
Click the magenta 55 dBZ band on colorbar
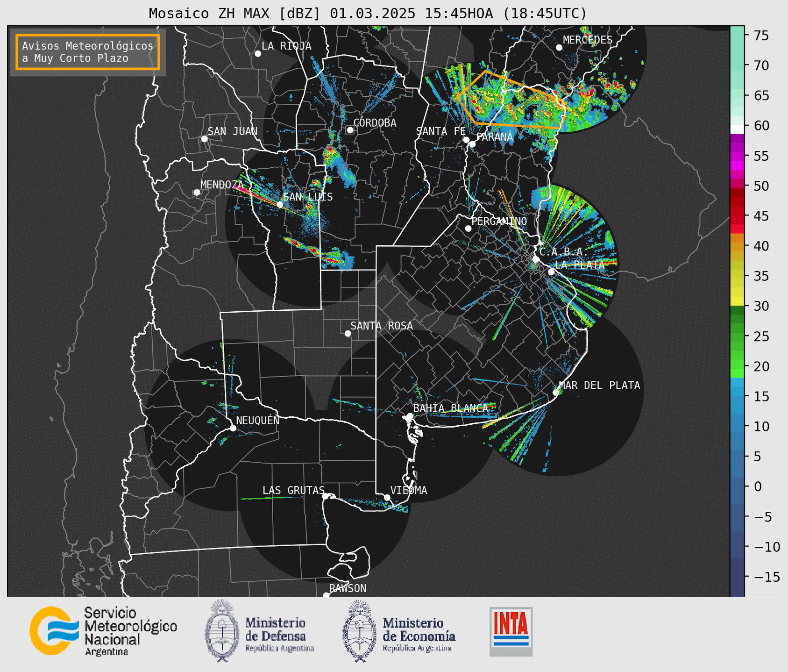pyautogui.click(x=737, y=156)
